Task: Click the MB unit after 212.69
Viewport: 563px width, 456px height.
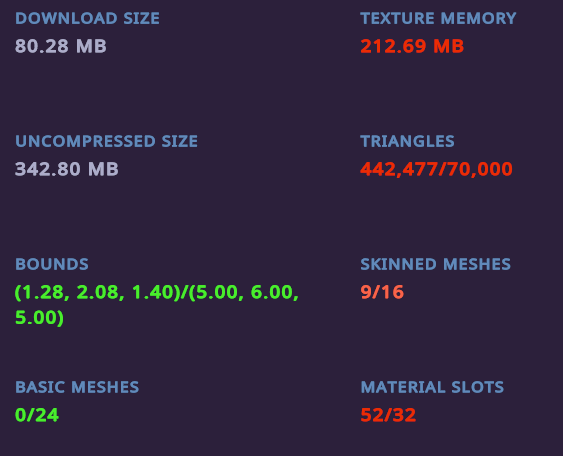Action: [448, 46]
